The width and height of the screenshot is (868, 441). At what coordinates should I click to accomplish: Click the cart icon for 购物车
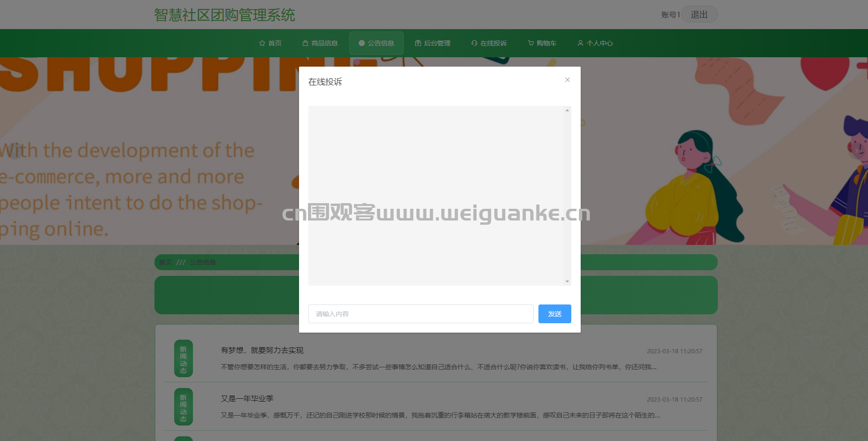(x=530, y=43)
